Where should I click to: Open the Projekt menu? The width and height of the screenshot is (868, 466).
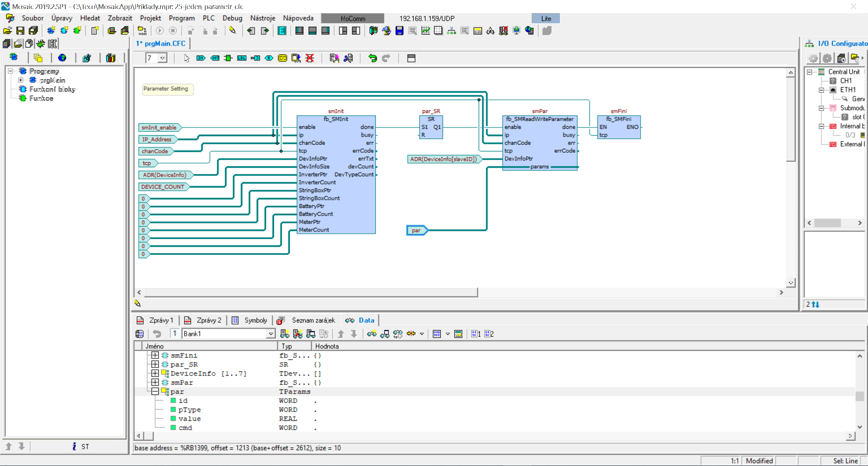point(151,18)
